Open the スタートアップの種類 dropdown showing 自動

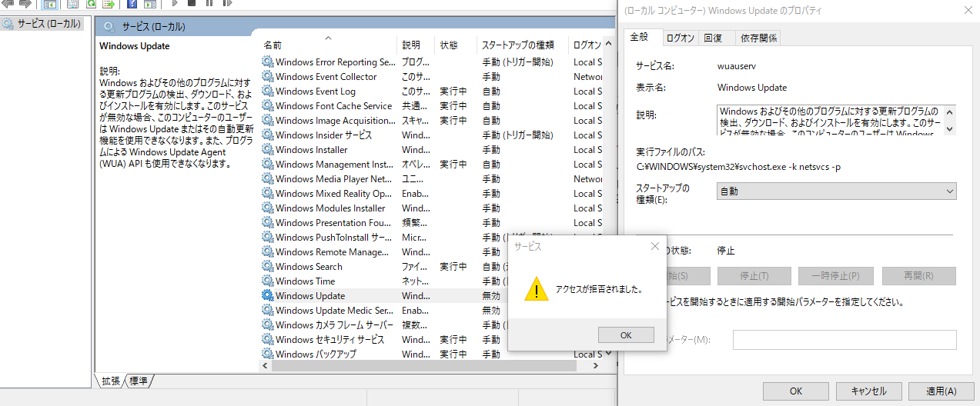836,191
